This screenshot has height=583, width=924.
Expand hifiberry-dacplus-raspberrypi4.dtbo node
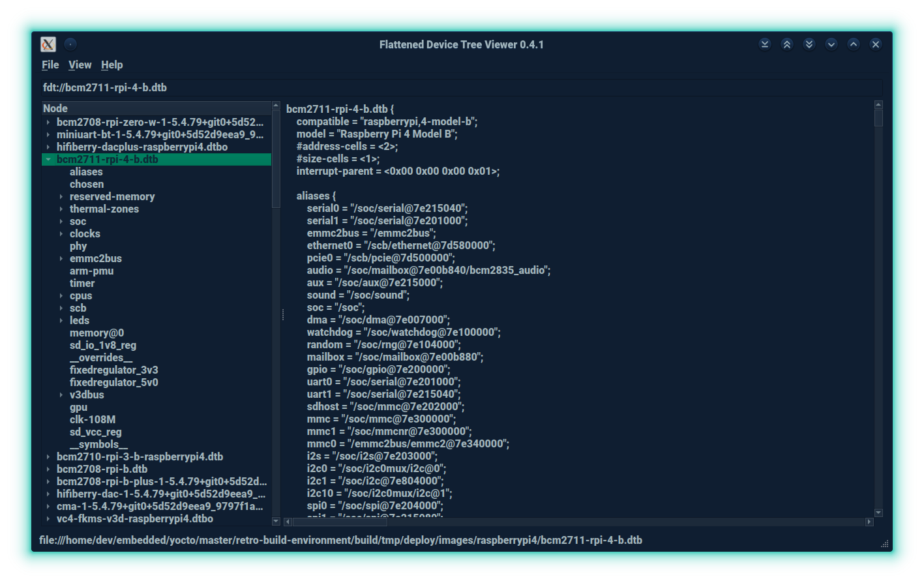48,147
